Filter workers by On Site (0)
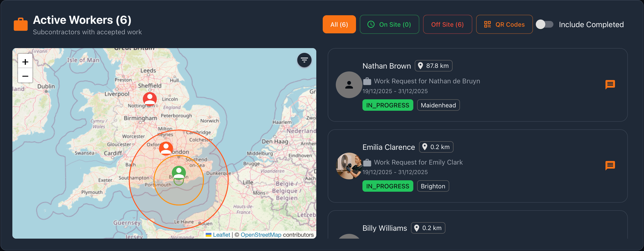Image resolution: width=644 pixels, height=251 pixels. 389,25
